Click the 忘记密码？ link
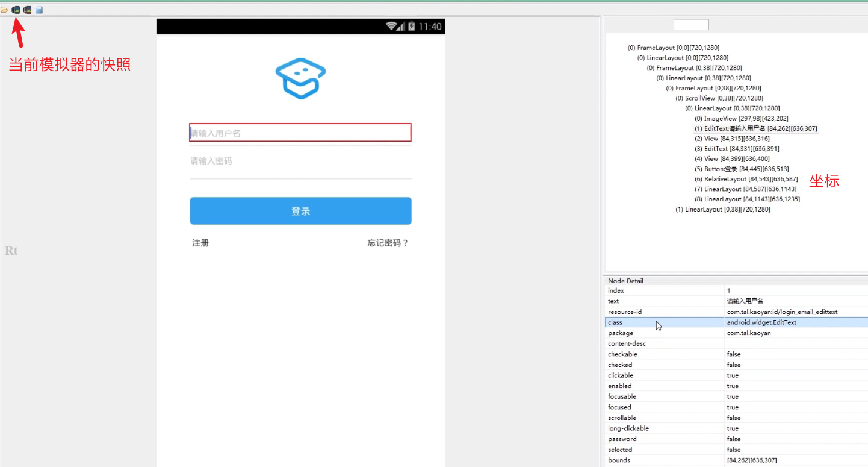868x467 pixels. tap(388, 243)
